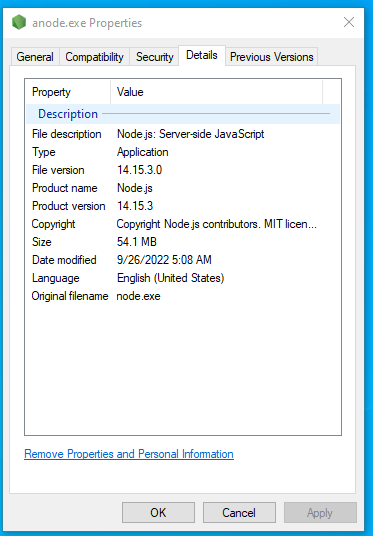This screenshot has width=373, height=536.
Task: Switch to the General tab
Action: (35, 57)
